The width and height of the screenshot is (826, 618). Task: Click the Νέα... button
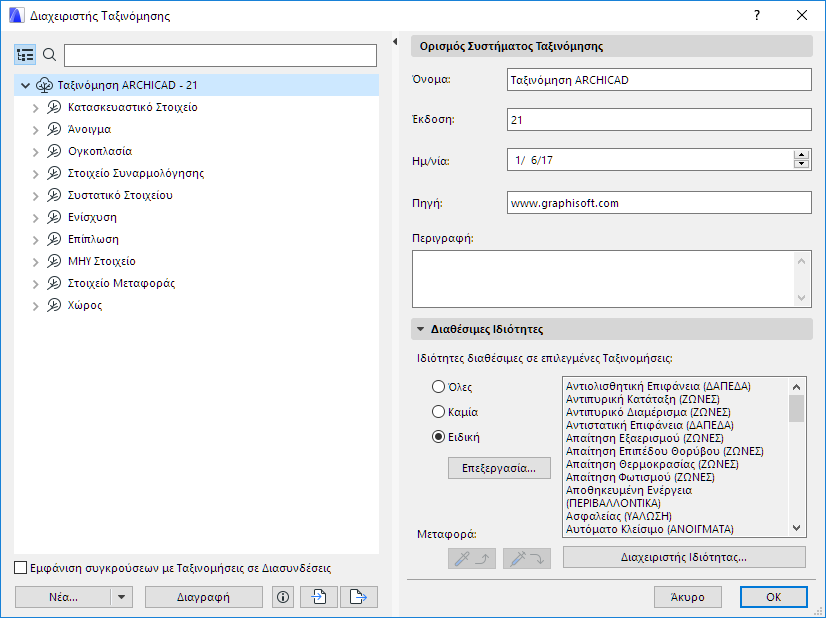coord(63,597)
